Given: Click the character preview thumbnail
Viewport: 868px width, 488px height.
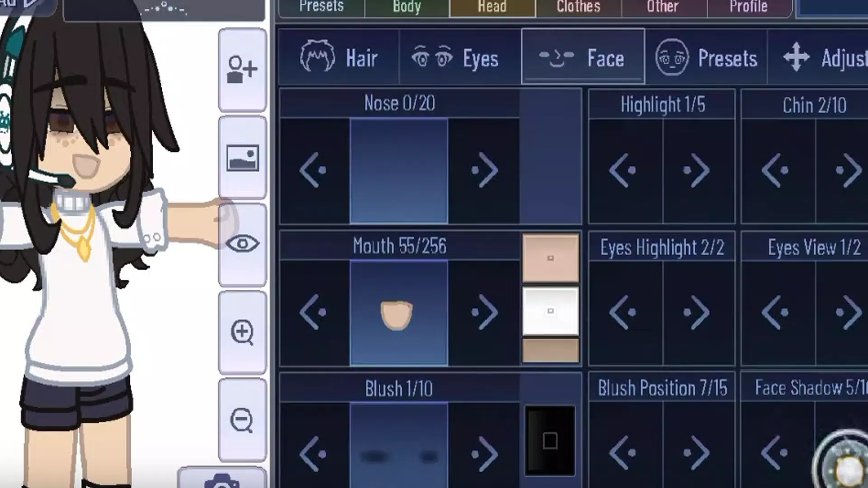Looking at the screenshot, I should (x=241, y=157).
